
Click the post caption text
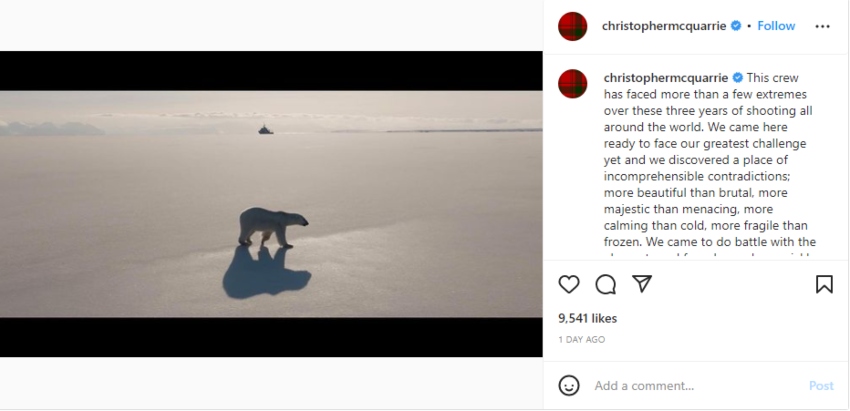pyautogui.click(x=710, y=163)
